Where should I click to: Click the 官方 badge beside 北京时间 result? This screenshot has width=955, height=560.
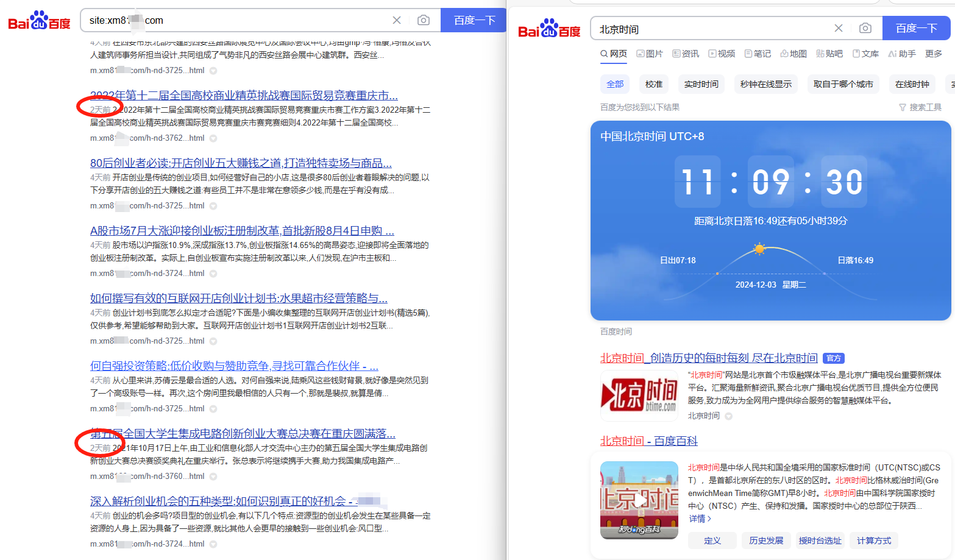click(x=834, y=358)
